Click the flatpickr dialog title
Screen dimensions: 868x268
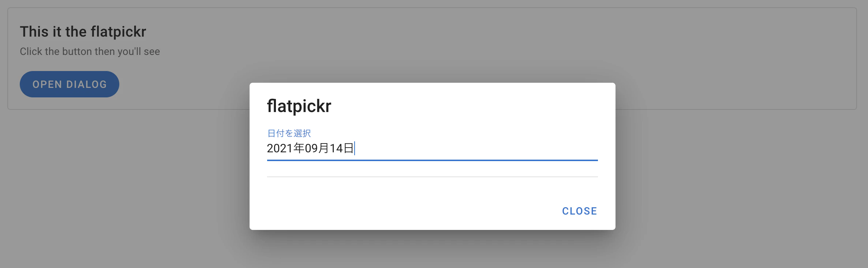tap(299, 106)
